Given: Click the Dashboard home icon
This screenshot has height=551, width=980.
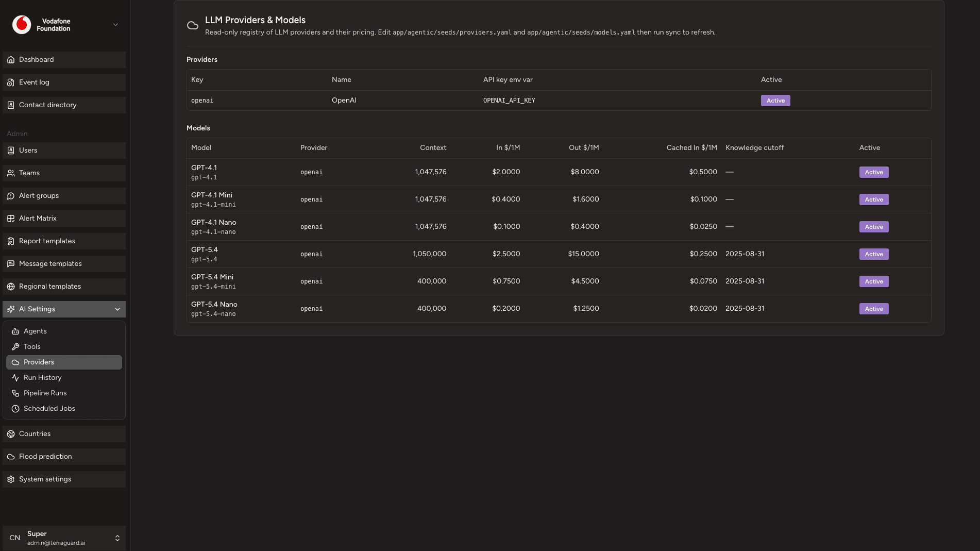Looking at the screenshot, I should point(11,60).
